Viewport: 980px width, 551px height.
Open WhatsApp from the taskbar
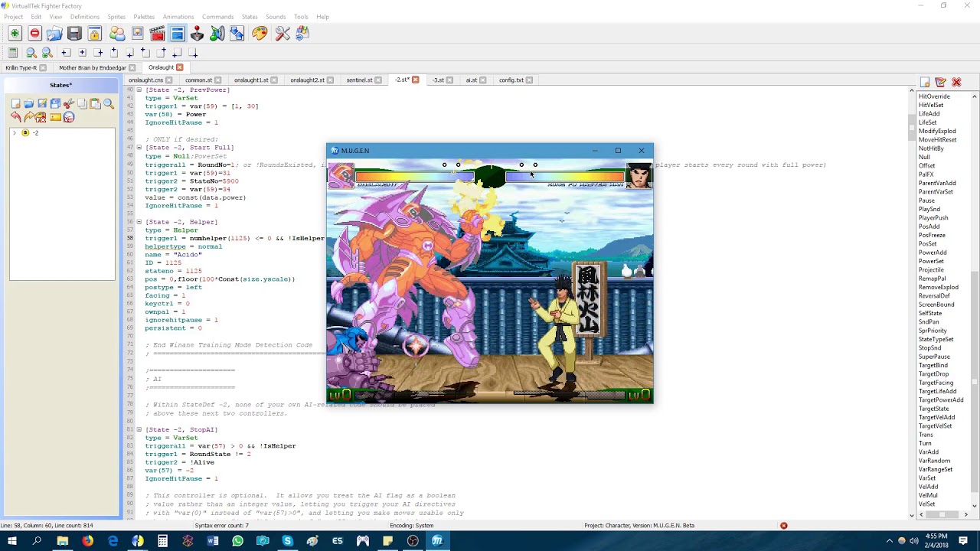[237, 541]
